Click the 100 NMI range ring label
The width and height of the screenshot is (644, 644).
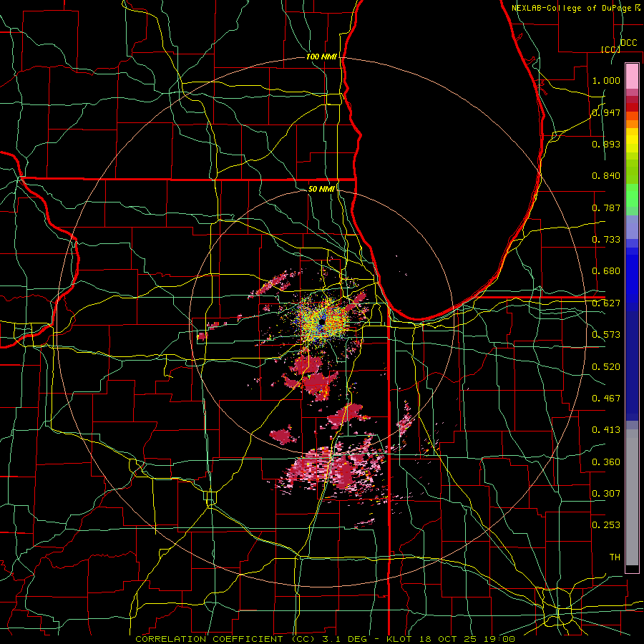point(321,57)
